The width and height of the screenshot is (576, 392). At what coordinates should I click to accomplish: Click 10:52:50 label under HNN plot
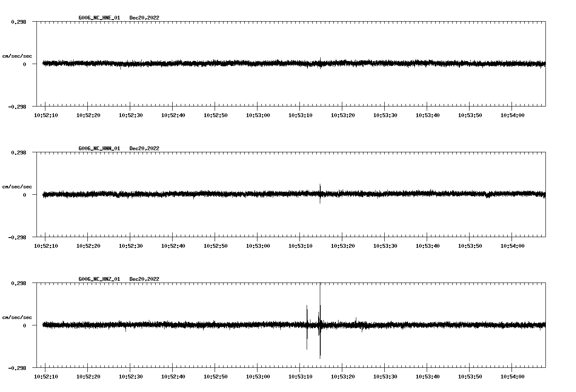tap(215, 246)
